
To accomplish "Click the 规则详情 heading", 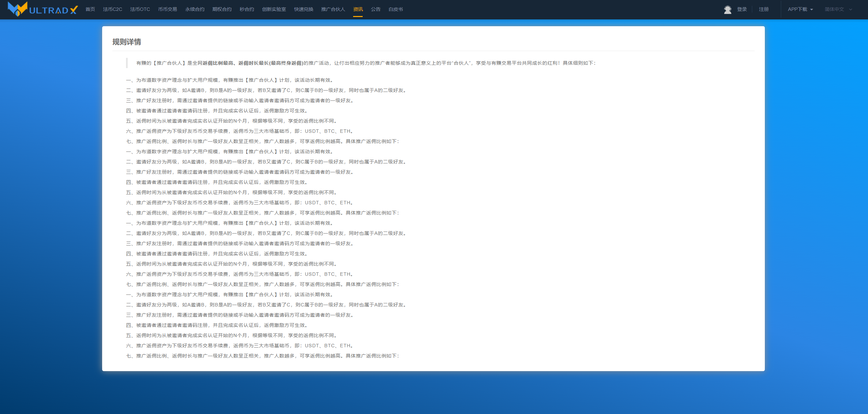I will pyautogui.click(x=127, y=42).
